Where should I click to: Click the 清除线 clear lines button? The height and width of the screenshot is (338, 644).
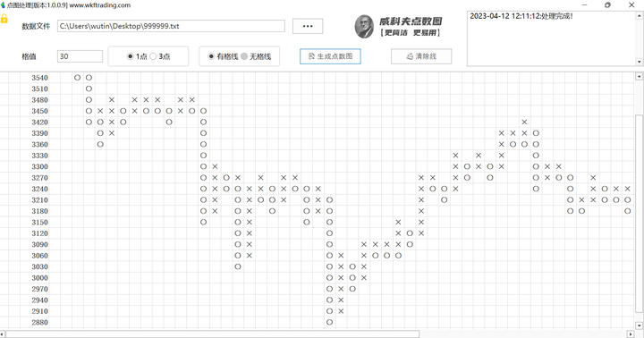pos(421,56)
